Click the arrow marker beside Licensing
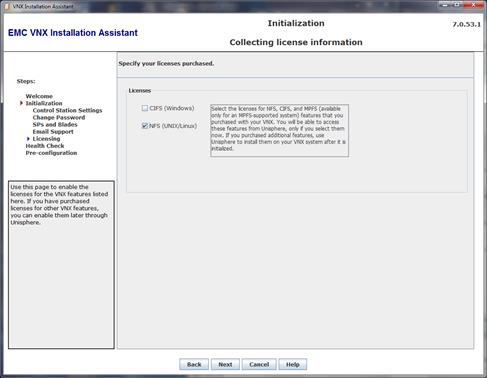 point(28,138)
